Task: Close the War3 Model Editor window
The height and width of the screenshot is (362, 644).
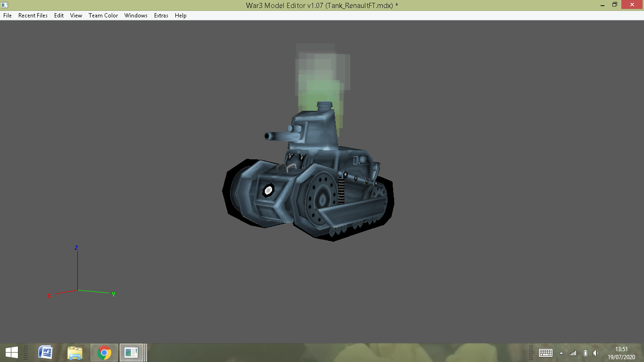Action: (632, 5)
